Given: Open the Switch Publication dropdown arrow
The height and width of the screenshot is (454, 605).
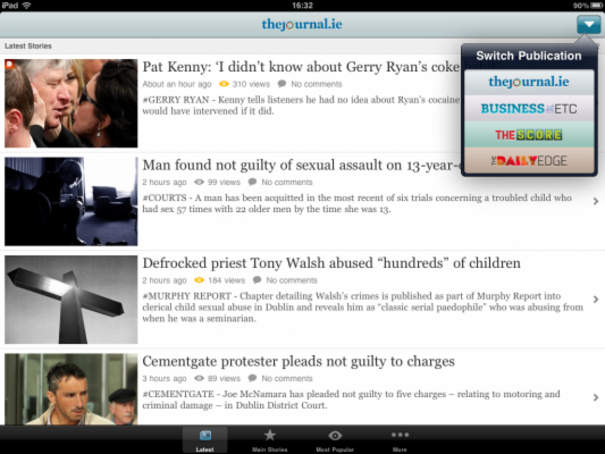Looking at the screenshot, I should 588,24.
